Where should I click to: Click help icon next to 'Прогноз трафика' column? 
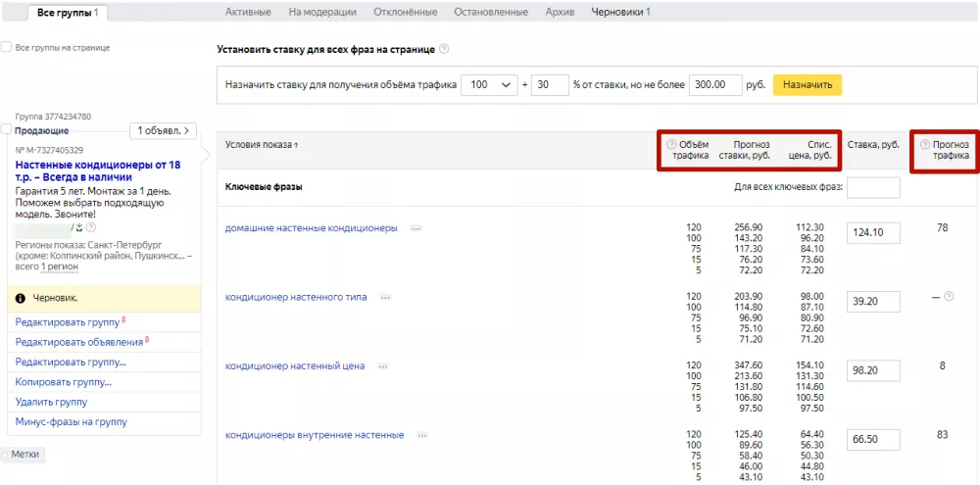(926, 144)
